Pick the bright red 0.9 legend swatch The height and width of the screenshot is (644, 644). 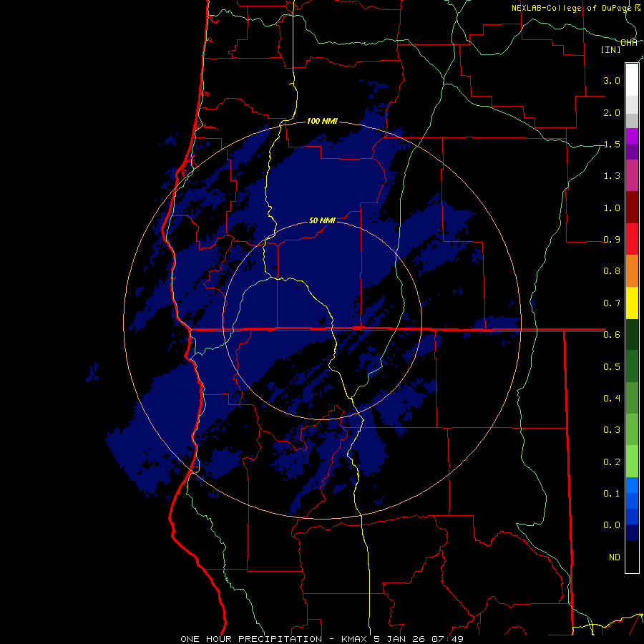632,239
